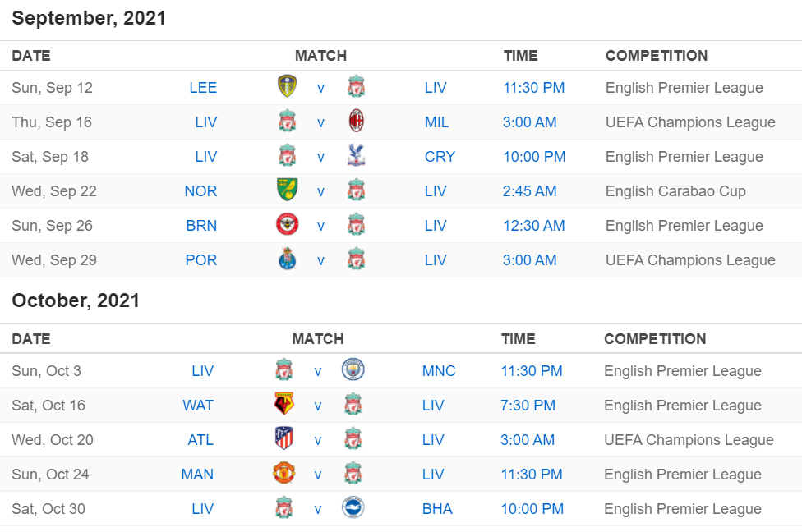
Task: Click the Norwich City crest icon
Action: point(287,190)
